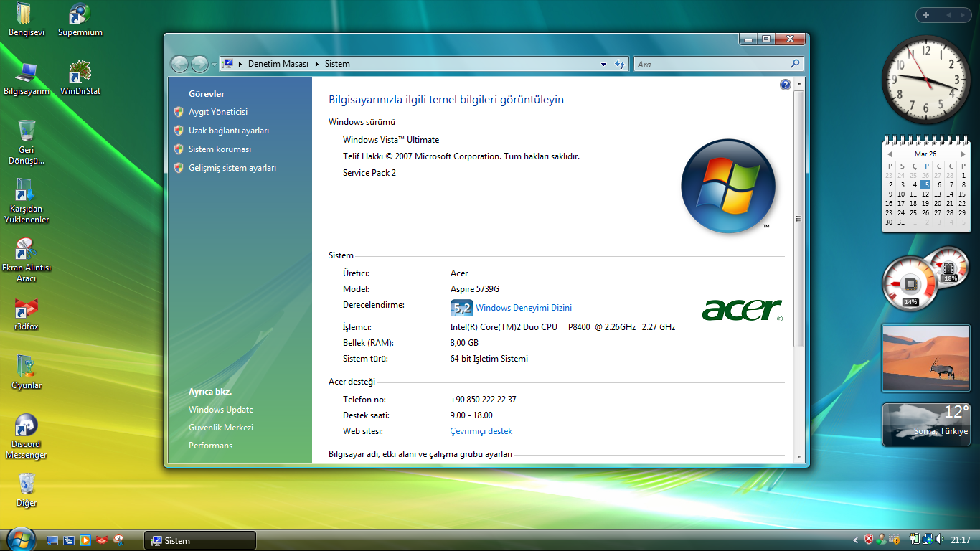This screenshot has height=551, width=980.
Task: Expand the Denetim Masası breadcrumb arrow
Action: [x=316, y=64]
